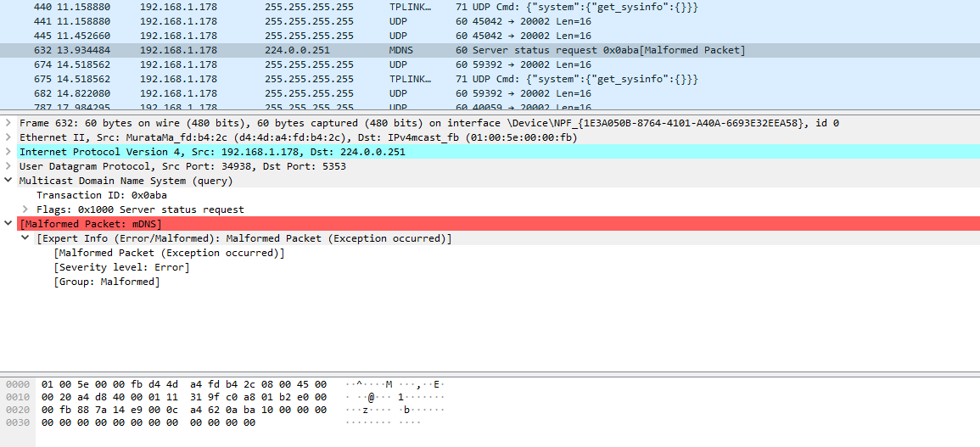Viewport: 980px width, 447px height.
Task: Expand the Ethernet II tree row
Action: click(x=8, y=137)
